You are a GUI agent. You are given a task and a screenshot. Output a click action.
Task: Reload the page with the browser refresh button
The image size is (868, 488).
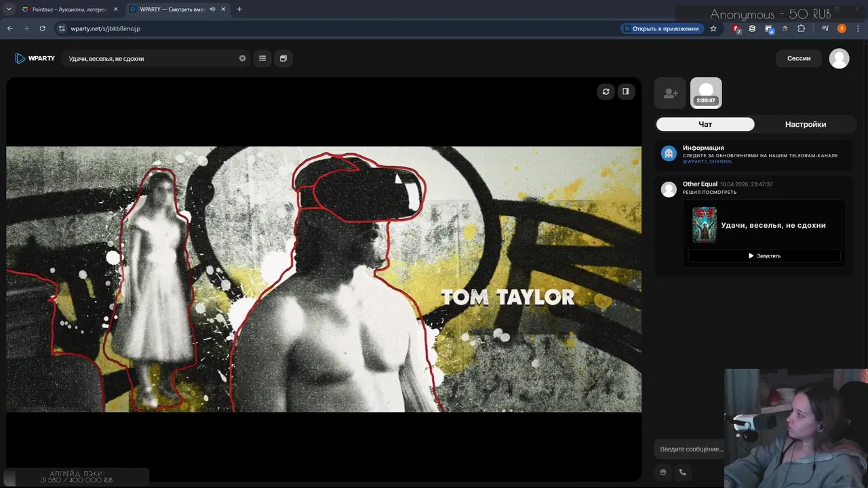pyautogui.click(x=42, y=28)
